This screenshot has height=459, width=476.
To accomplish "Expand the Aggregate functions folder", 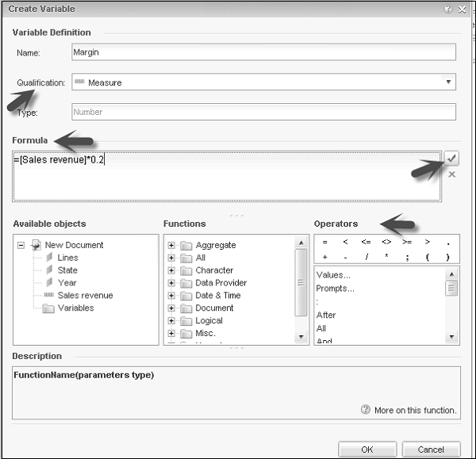I will 171,245.
